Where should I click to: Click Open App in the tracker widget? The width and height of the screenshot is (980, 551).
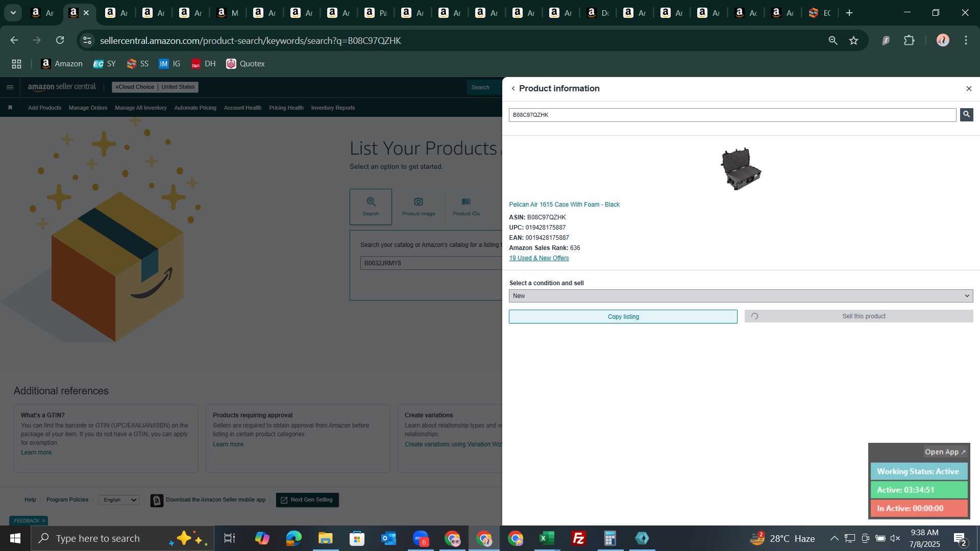945,452
